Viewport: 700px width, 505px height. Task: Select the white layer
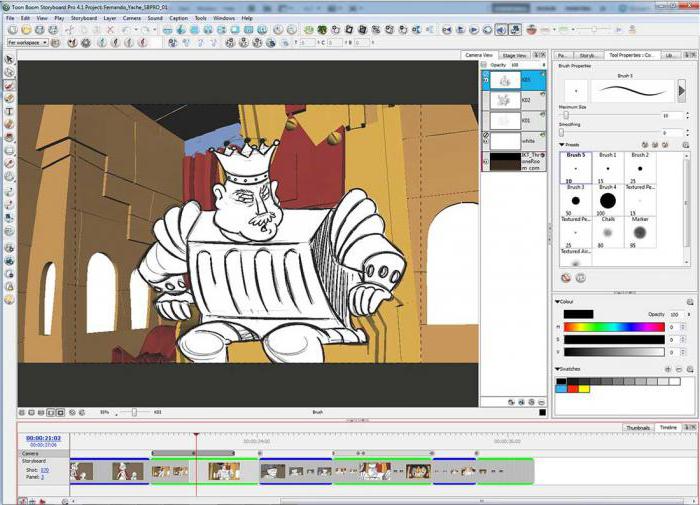coord(513,141)
